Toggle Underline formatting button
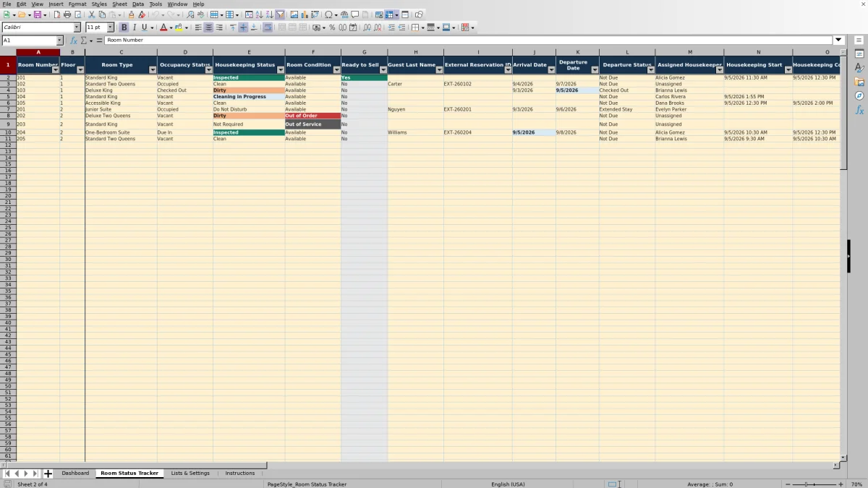The height and width of the screenshot is (488, 868). [x=144, y=27]
